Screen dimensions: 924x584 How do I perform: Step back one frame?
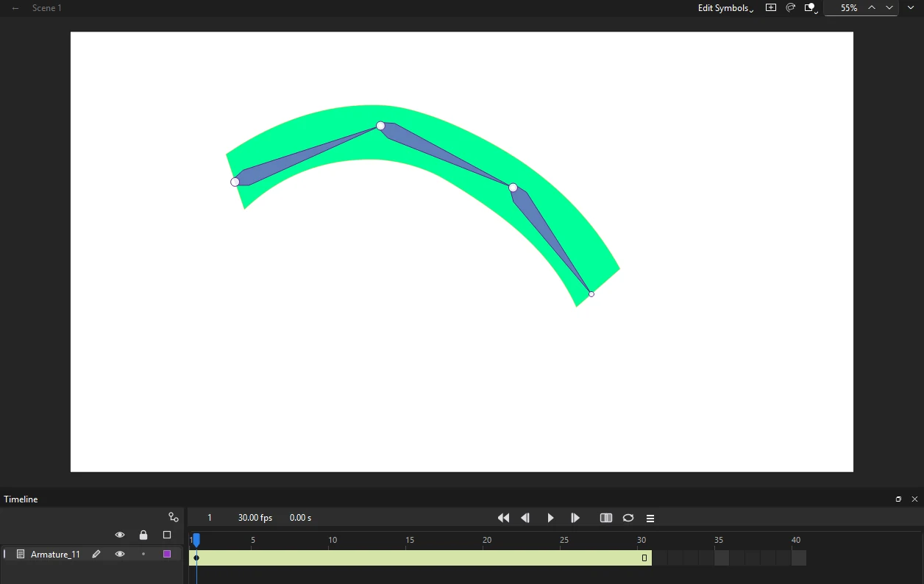point(525,518)
